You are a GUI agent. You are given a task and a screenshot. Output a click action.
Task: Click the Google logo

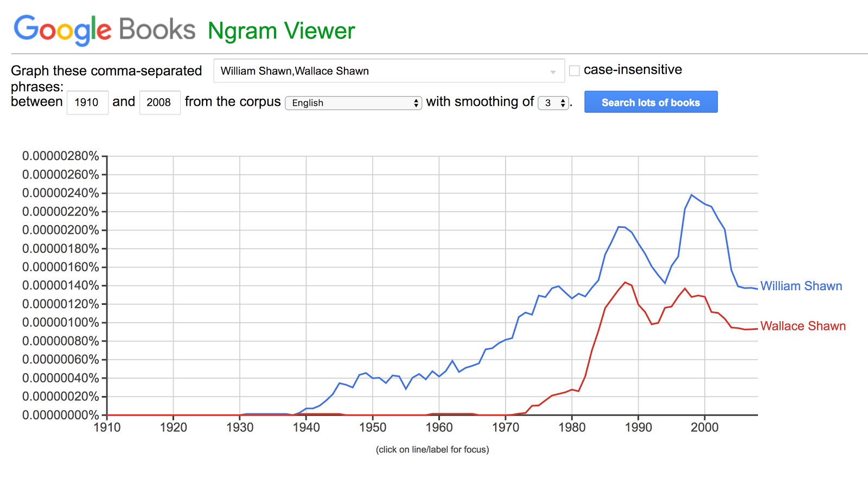(x=62, y=30)
